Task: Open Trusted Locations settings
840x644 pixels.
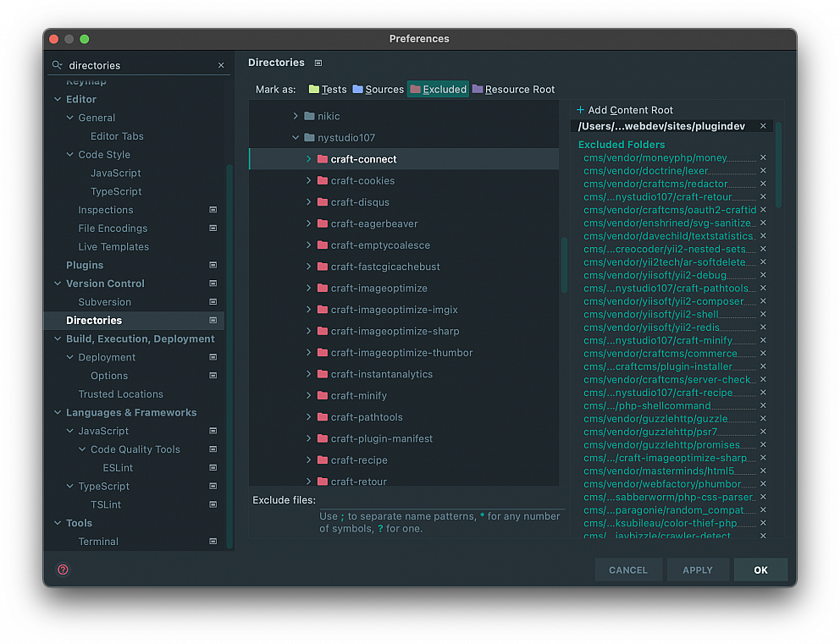Action: 120,394
